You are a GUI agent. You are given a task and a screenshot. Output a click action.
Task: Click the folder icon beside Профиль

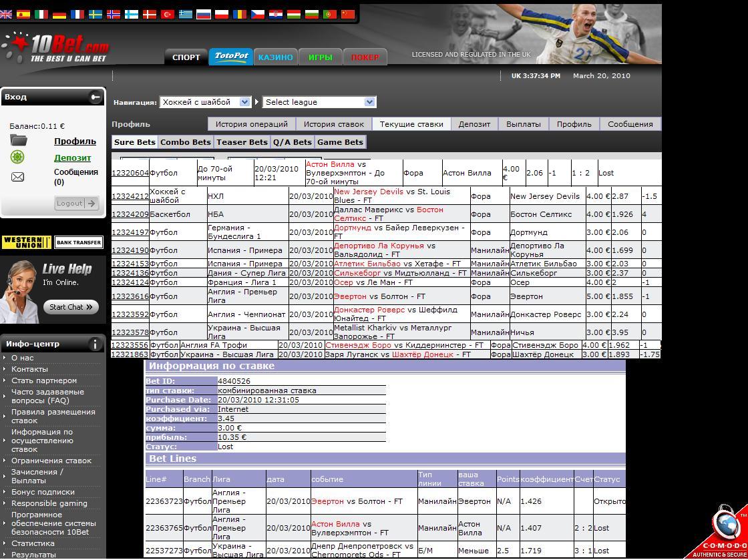[x=19, y=141]
